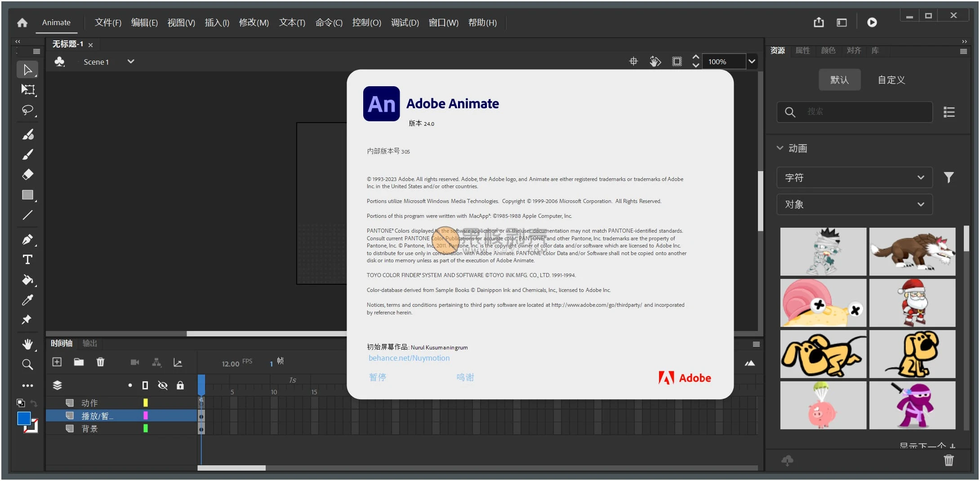Click the 自定义 button
Viewport: 980px width, 481px height.
point(891,79)
